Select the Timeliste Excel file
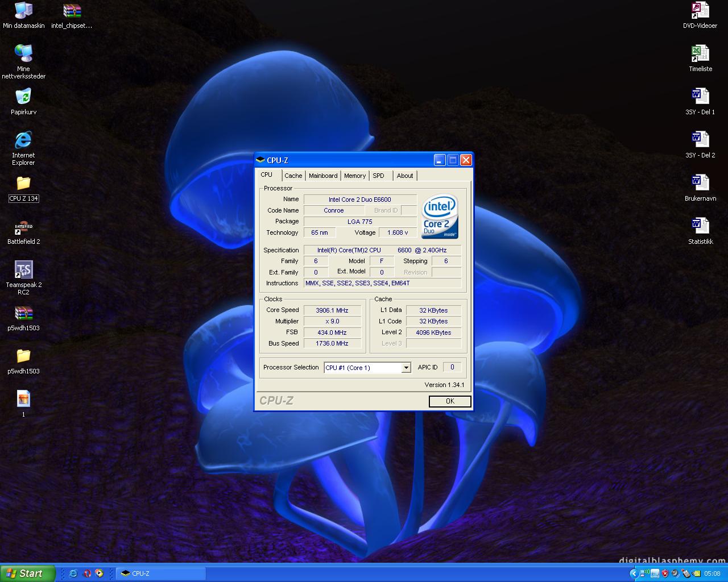728x582 pixels. [700, 59]
